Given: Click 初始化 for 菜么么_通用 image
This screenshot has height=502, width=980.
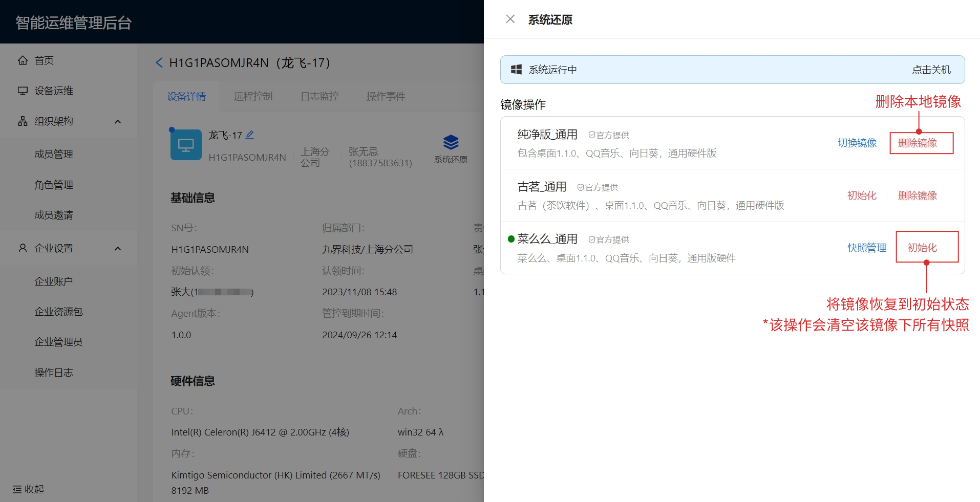Looking at the screenshot, I should coord(922,248).
